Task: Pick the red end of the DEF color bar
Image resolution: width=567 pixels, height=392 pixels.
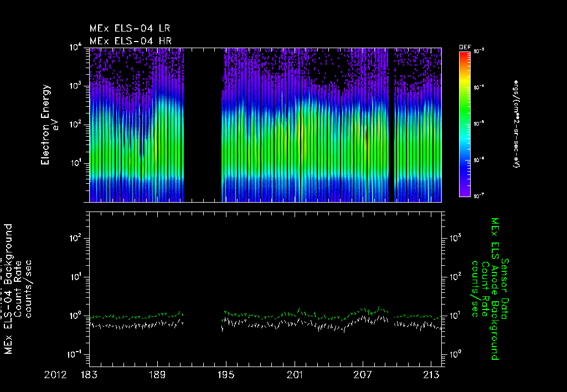Action: pos(465,54)
